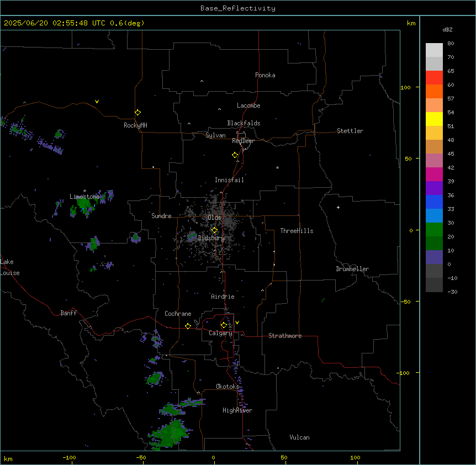Pick the lightest gray 70-80 dBZ swatch
The width and height of the screenshot is (476, 465).
tap(434, 50)
